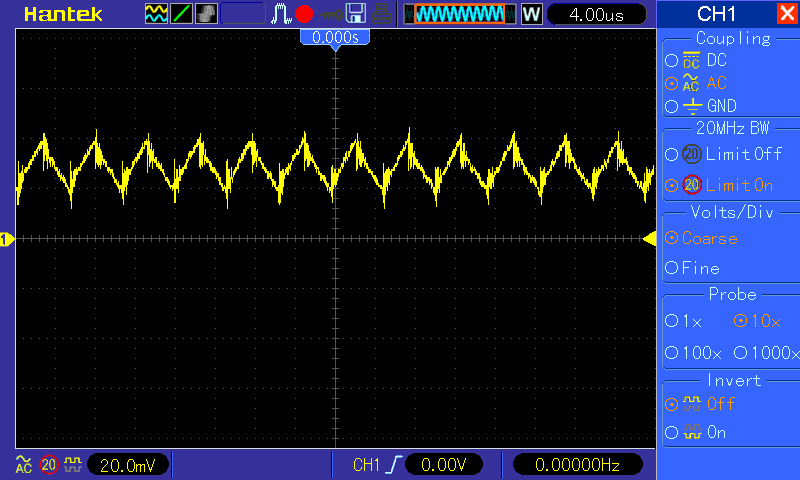
Task: Click the 0.00000Hz frequency readout
Action: (577, 465)
